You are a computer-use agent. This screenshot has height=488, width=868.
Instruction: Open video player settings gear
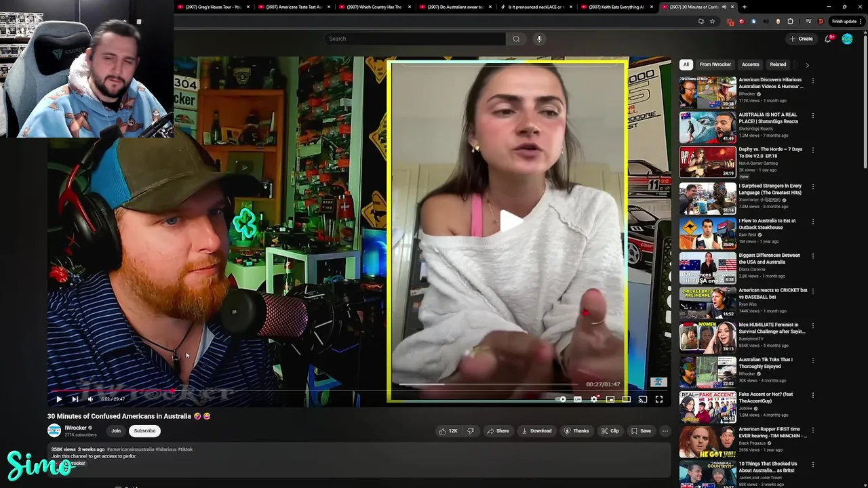pos(594,399)
